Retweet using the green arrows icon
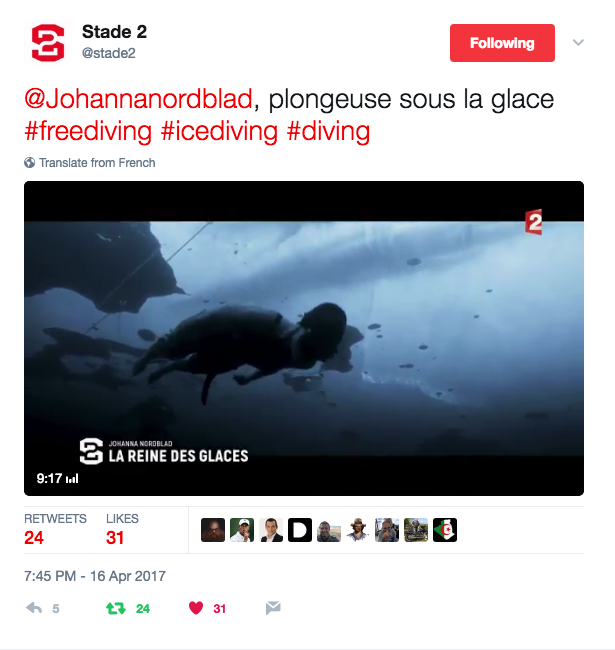 point(116,608)
